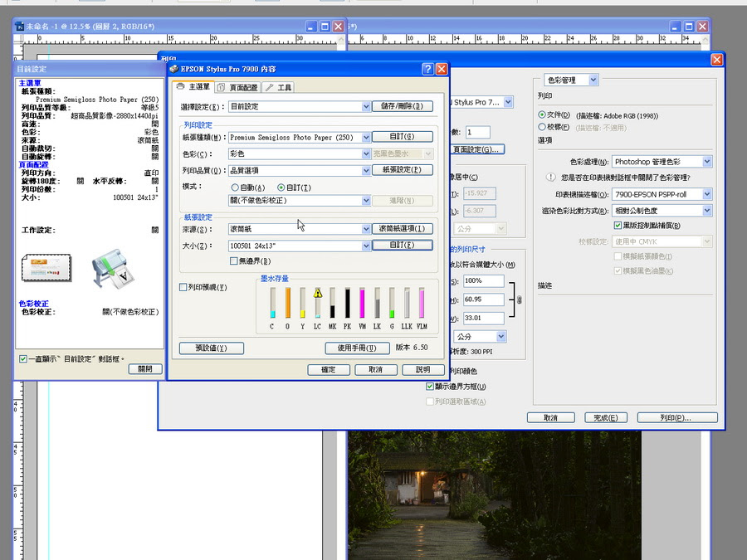747x560 pixels.
Task: Open the 來源(S) paper source dropdown
Action: 300,229
